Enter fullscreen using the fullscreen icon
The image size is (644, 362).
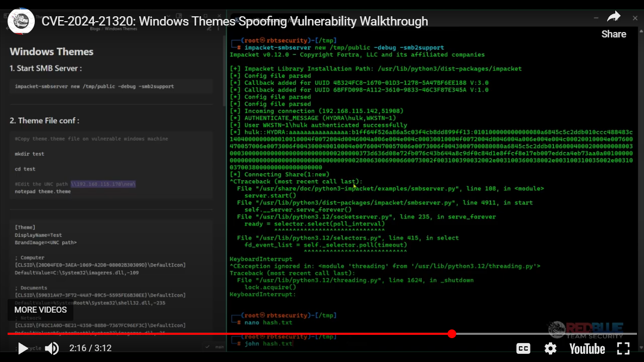click(x=623, y=348)
